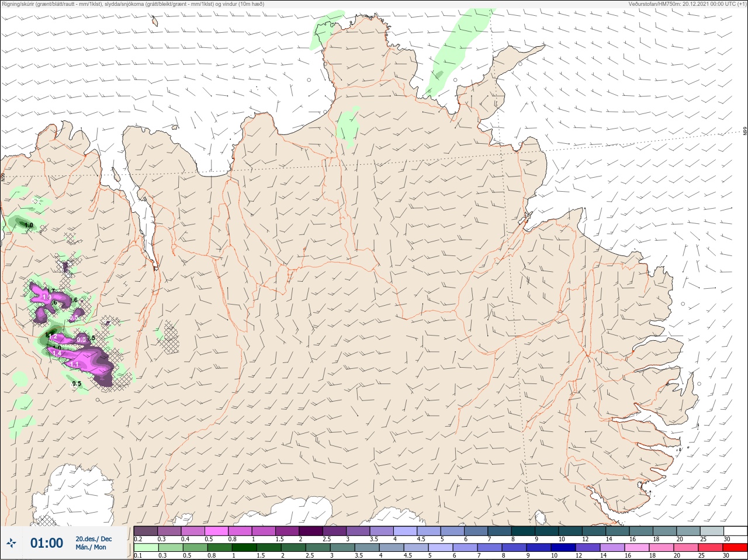This screenshot has width=748, height=560.
Task: Click the weekday label Mán./ Mon
Action: point(91,548)
